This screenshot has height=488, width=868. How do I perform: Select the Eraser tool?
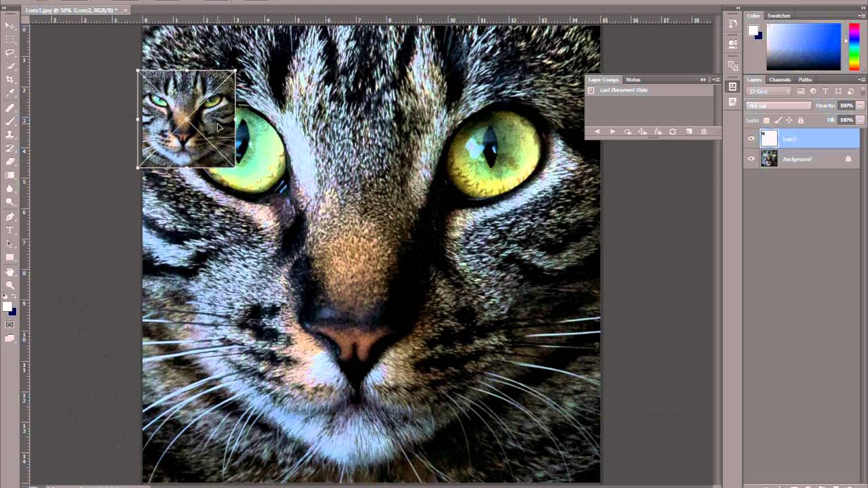[x=10, y=162]
